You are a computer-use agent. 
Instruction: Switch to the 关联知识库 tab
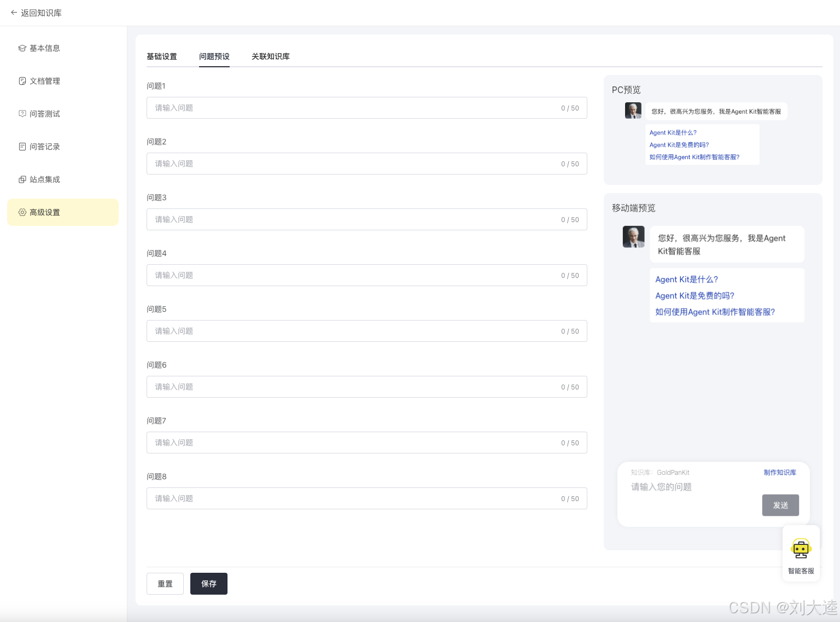click(x=271, y=56)
